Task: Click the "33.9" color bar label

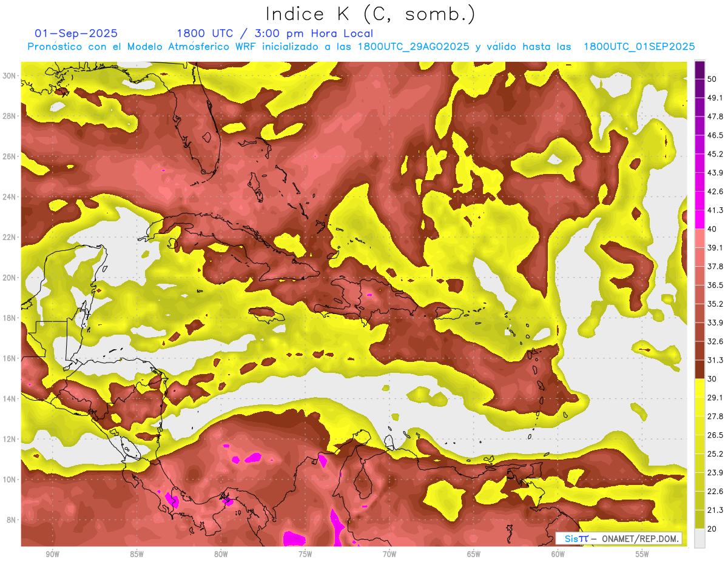Action: [715, 323]
